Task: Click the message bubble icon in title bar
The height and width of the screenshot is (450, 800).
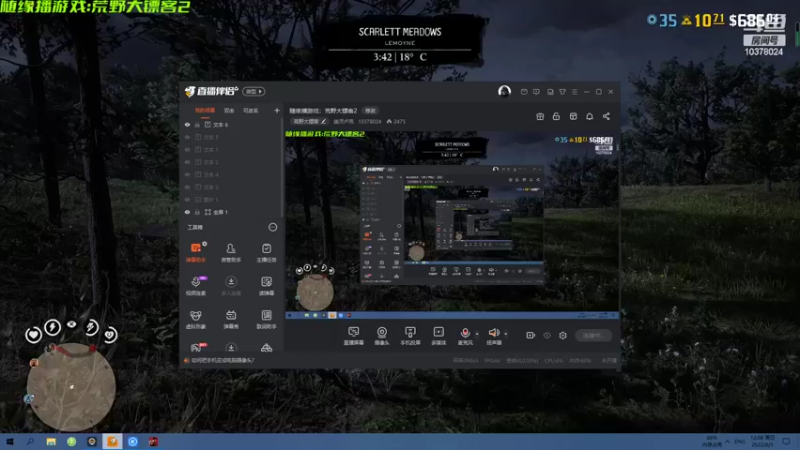Action: (536, 92)
